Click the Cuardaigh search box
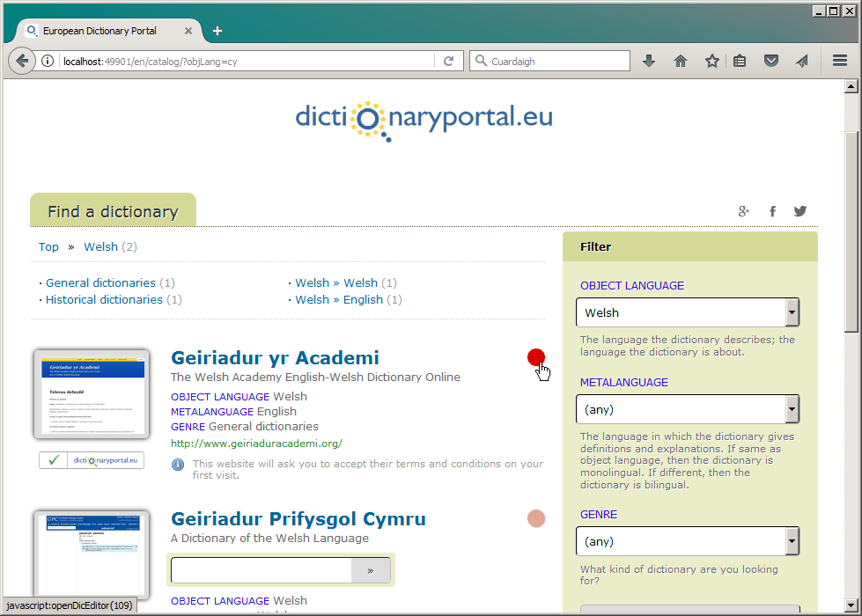Screen dimensions: 862x616 coord(549,61)
